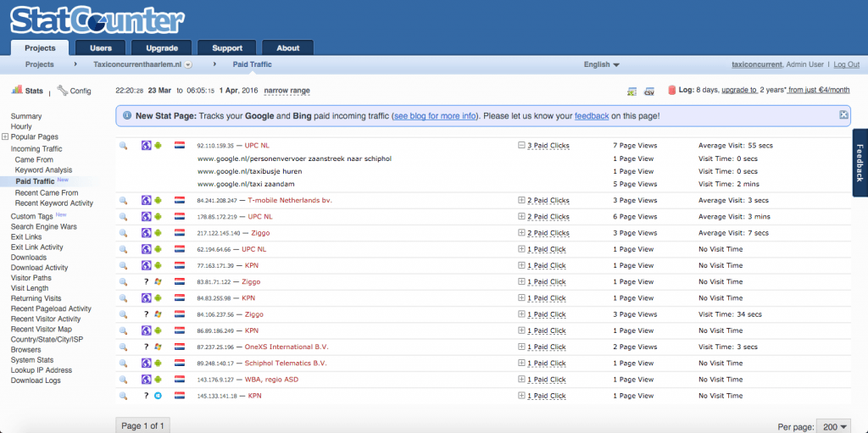
Task: Click Android icon in 62.194.64.66 row
Action: click(x=158, y=249)
